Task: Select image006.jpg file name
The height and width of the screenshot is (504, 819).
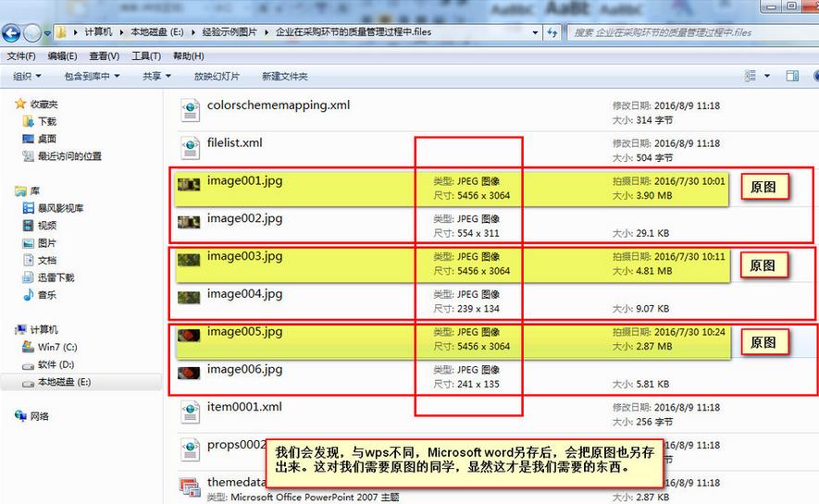Action: point(244,369)
